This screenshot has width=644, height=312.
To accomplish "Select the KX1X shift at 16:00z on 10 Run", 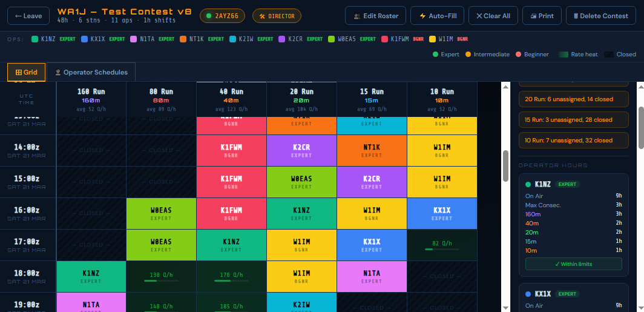I will pyautogui.click(x=442, y=213).
